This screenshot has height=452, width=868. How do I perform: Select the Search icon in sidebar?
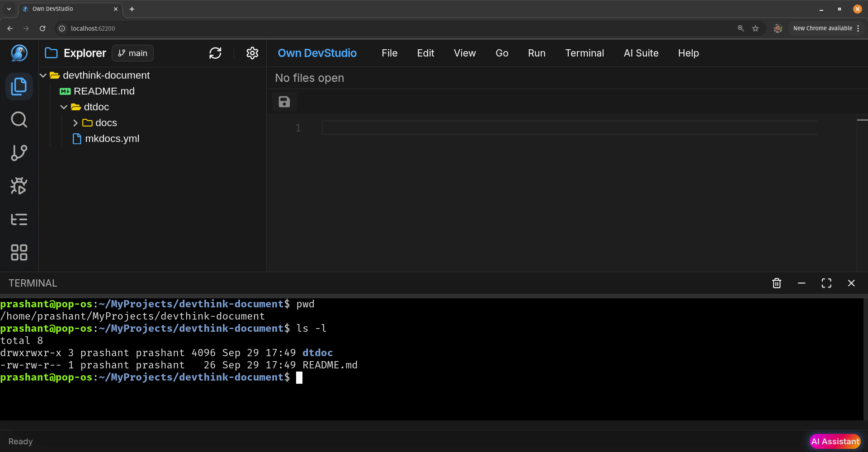(x=19, y=119)
